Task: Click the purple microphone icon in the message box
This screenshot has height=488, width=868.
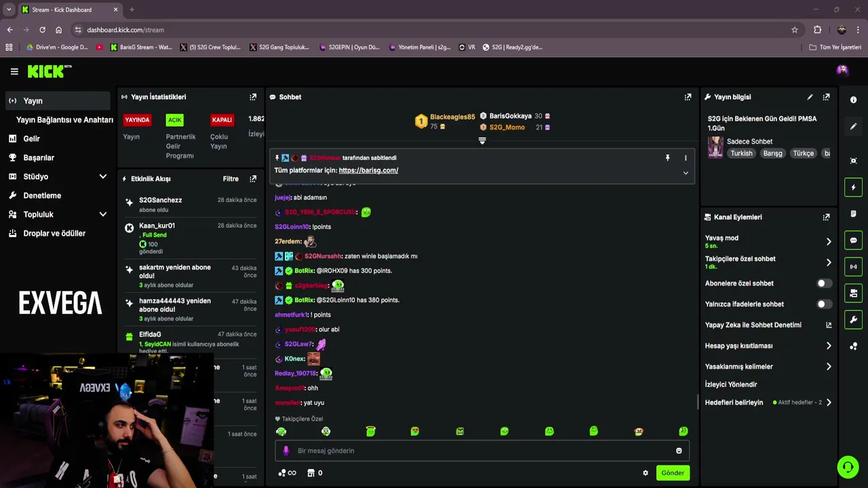Action: point(285,451)
